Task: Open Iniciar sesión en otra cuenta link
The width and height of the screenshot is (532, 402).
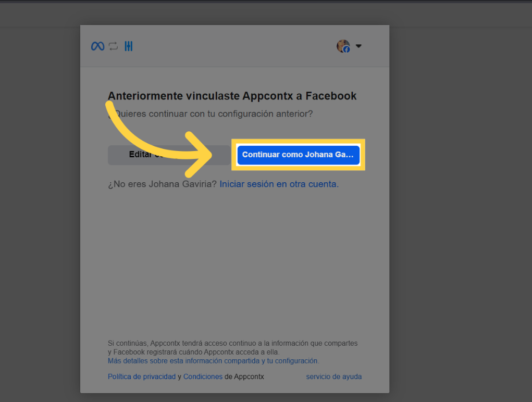Action: (279, 184)
